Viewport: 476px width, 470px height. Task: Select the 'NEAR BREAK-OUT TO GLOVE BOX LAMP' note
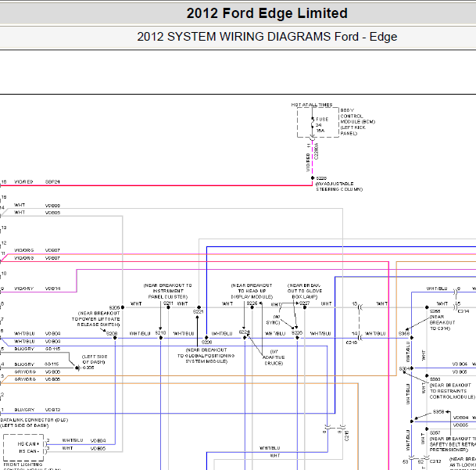(305, 291)
